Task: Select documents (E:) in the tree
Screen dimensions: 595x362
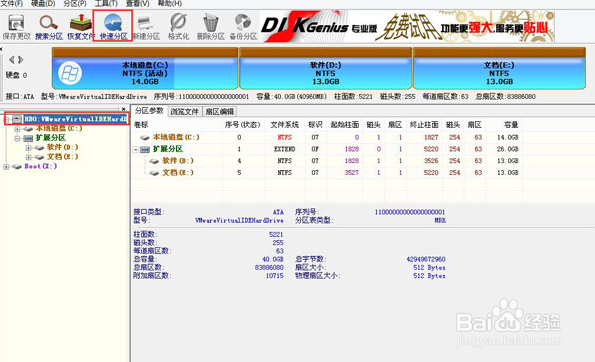Action: [x=62, y=156]
